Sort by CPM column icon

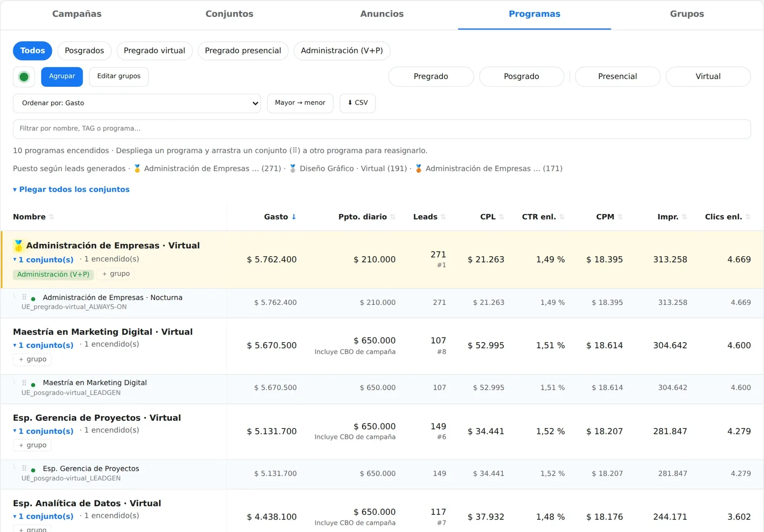[x=620, y=217]
